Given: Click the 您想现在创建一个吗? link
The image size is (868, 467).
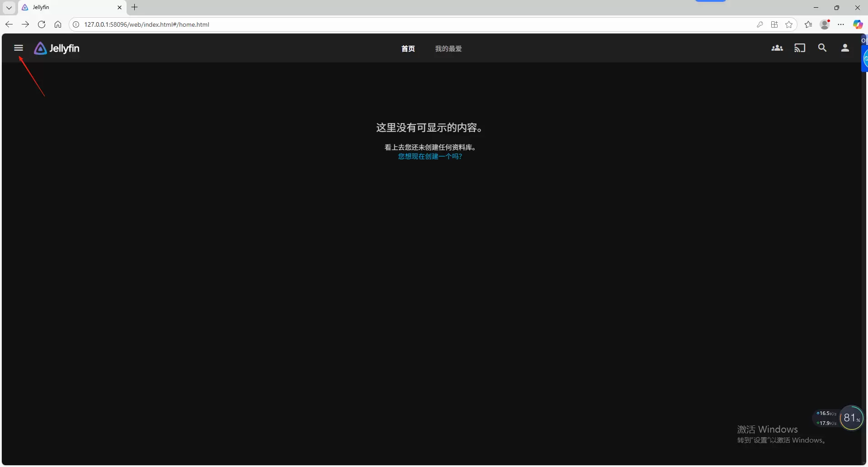Looking at the screenshot, I should tap(430, 157).
